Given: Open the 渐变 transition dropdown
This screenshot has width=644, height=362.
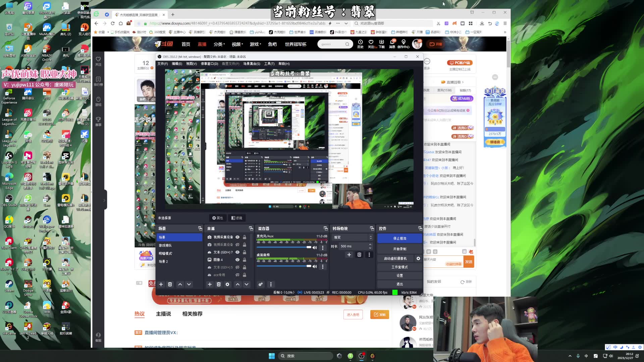Looking at the screenshot, I should pyautogui.click(x=353, y=237).
